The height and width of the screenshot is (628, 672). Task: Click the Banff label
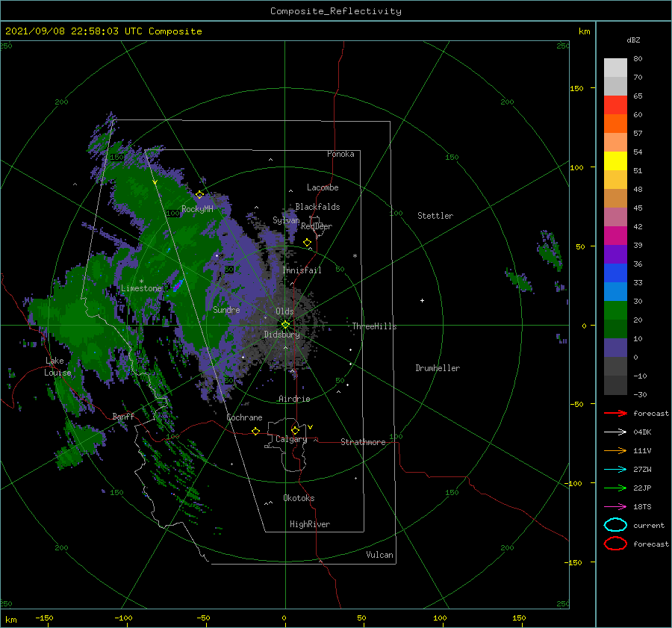[x=123, y=416]
